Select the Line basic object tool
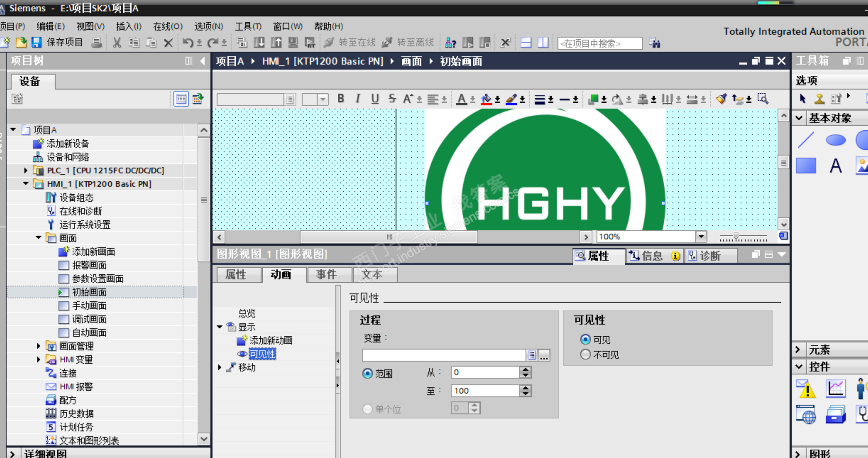Viewport: 868px width, 458px height. click(806, 140)
